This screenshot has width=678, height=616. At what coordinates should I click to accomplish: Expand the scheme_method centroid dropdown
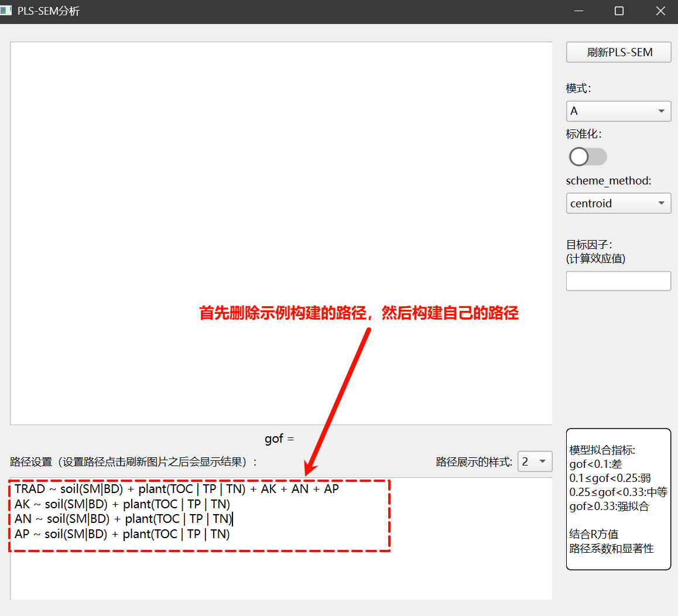tap(619, 203)
